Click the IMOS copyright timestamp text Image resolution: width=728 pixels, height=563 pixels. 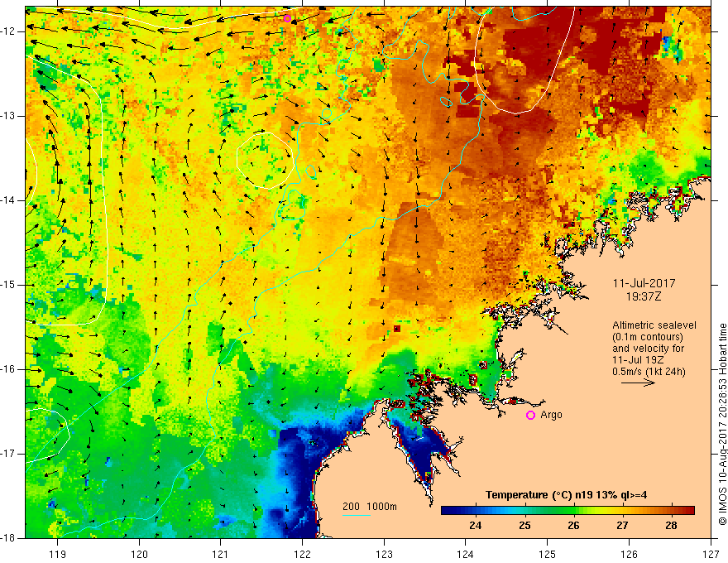tap(722, 424)
